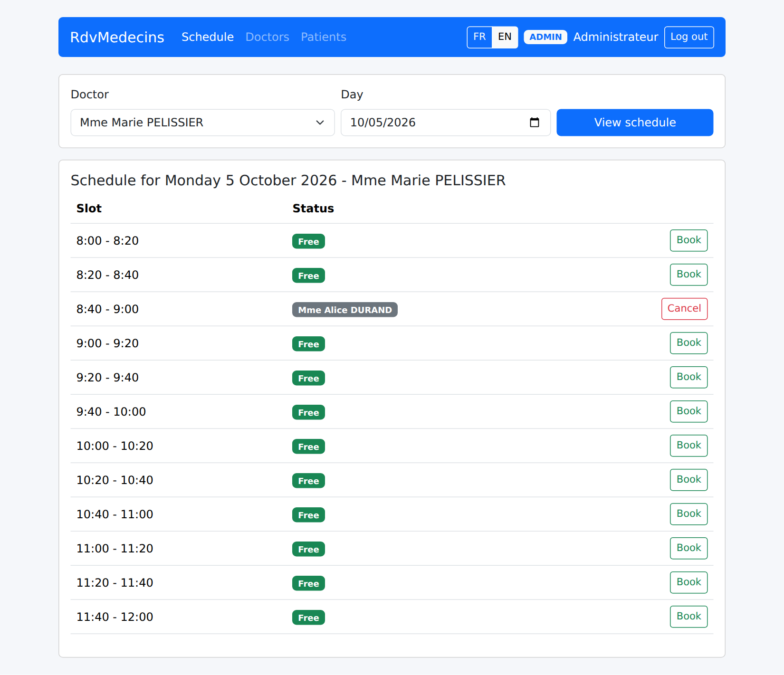This screenshot has width=784, height=675.
Task: Expand the Doctor dropdown chevron
Action: (320, 123)
